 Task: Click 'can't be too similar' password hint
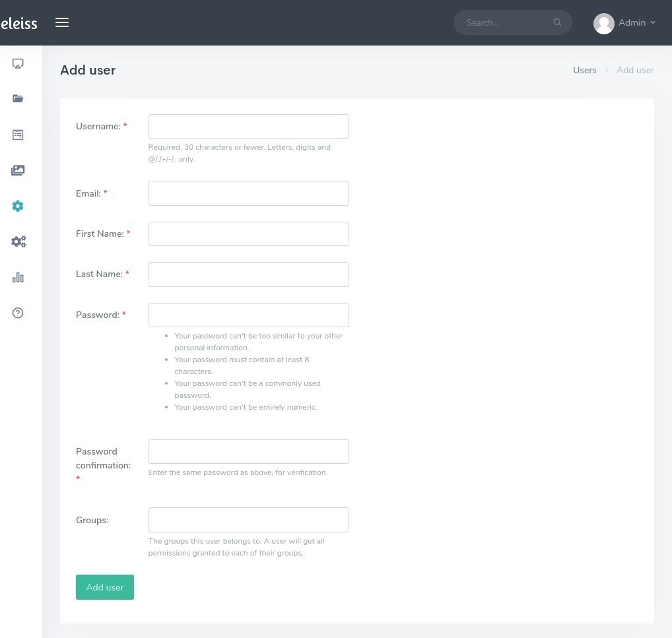tap(258, 342)
